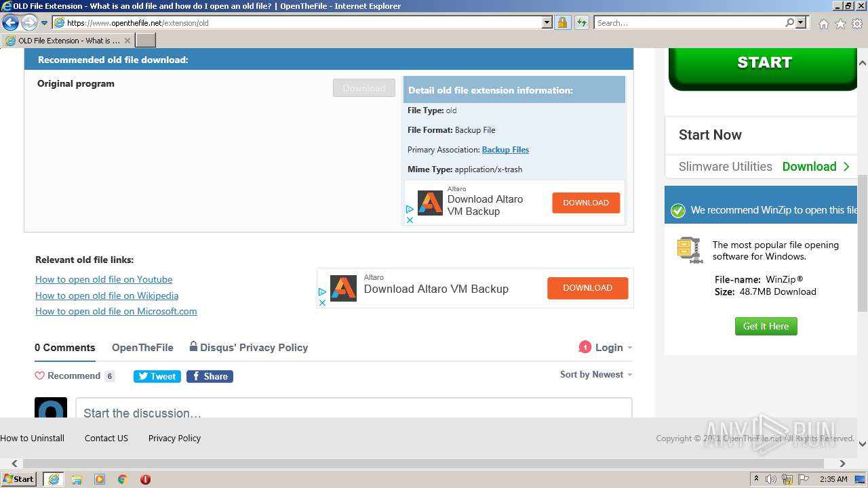Open the Backup Files association link
The image size is (868, 488).
coord(505,150)
